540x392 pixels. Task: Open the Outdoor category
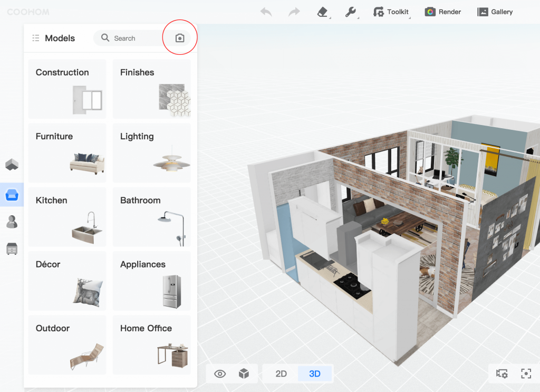pos(67,345)
